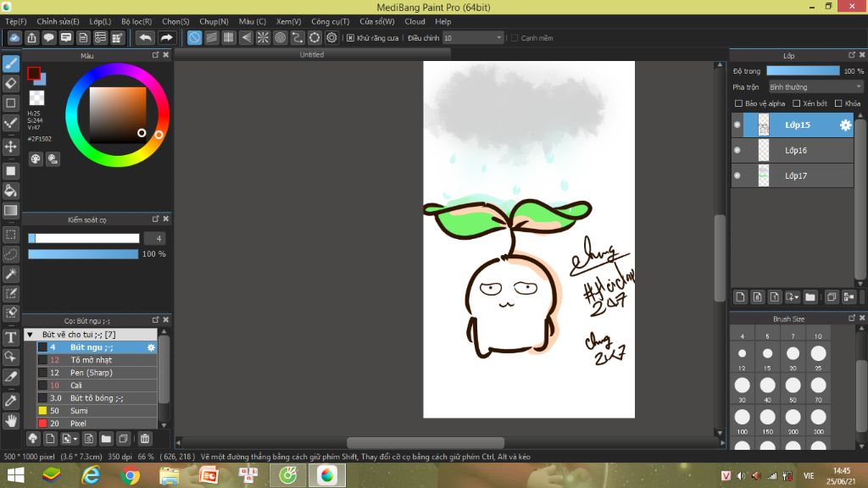The width and height of the screenshot is (868, 488).
Task: Select the Move tool
Action: click(10, 147)
